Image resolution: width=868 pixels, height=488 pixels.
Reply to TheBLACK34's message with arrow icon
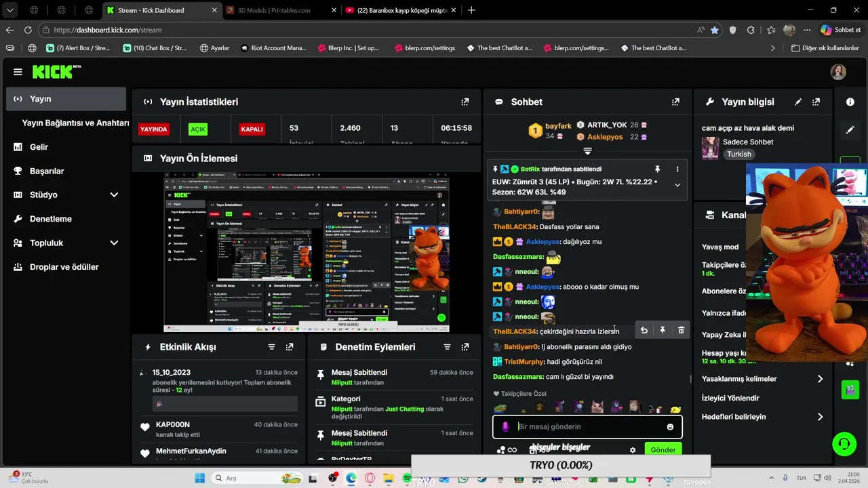pyautogui.click(x=644, y=330)
